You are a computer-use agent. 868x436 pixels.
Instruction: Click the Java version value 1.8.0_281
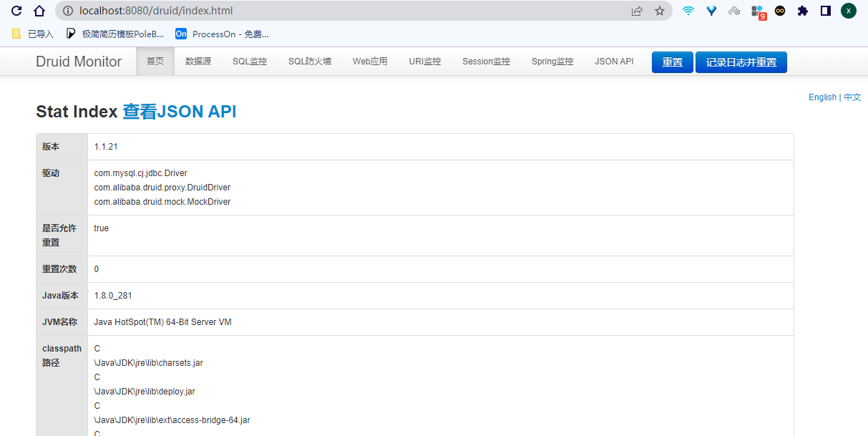pos(113,296)
